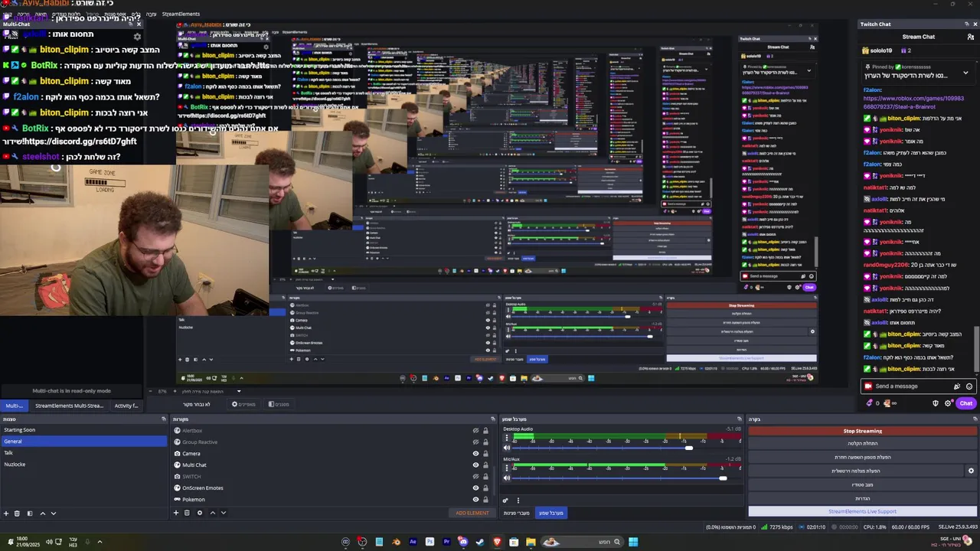Show the Group Reactive source
The width and height of the screenshot is (980, 551).
pos(475,442)
